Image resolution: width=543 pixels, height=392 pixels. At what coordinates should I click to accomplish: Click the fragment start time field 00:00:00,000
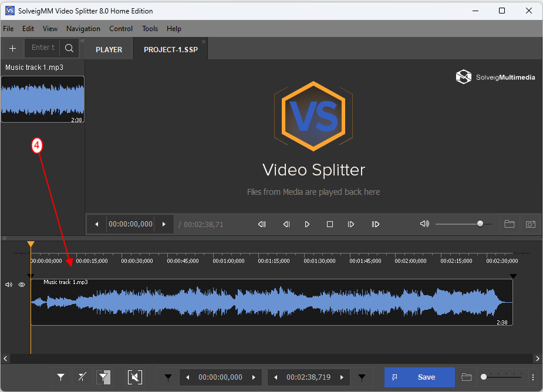tap(220, 377)
